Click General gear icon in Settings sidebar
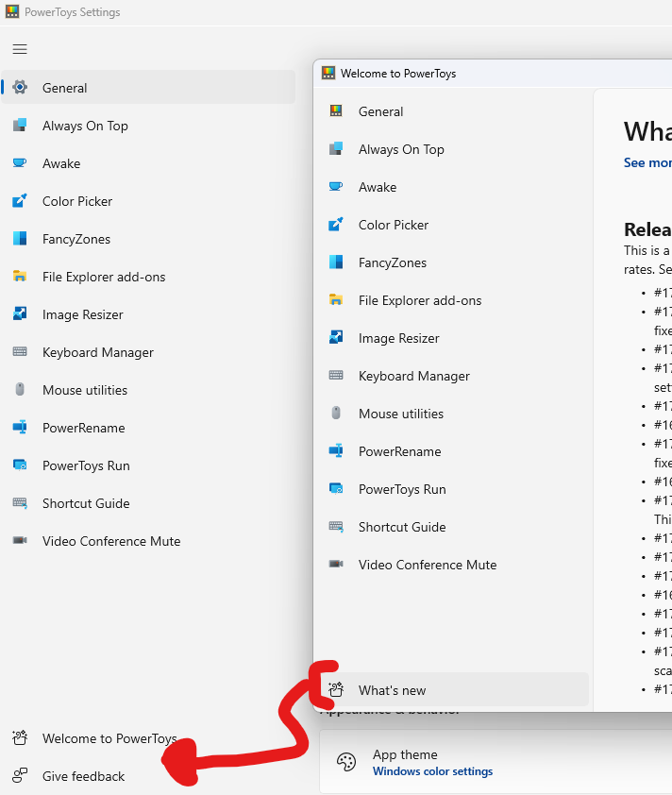 [20, 87]
